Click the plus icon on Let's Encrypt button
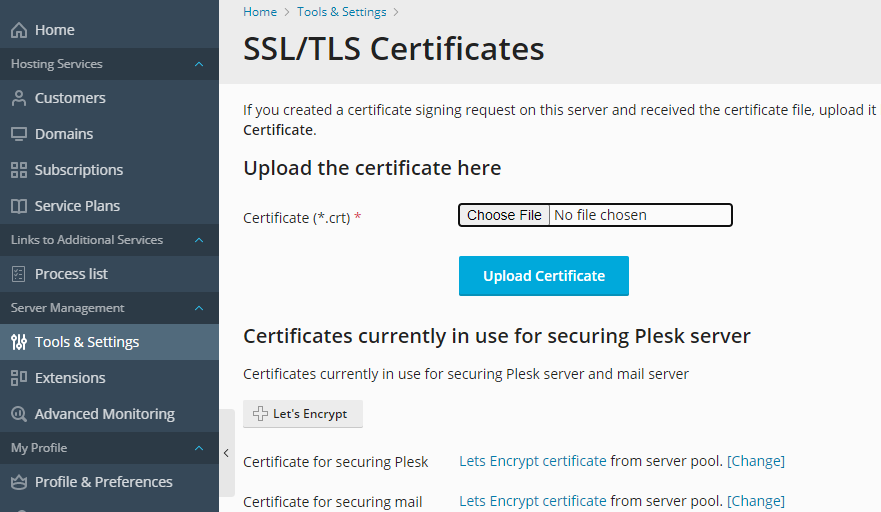This screenshot has width=881, height=512. 260,414
